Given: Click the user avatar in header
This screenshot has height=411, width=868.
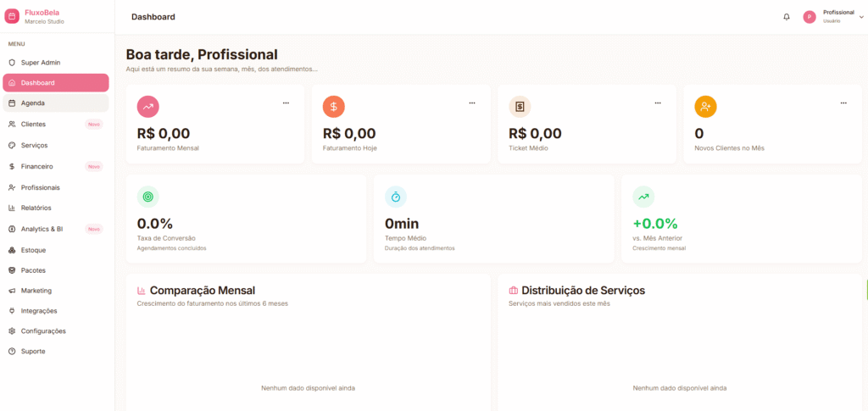Looking at the screenshot, I should point(810,17).
